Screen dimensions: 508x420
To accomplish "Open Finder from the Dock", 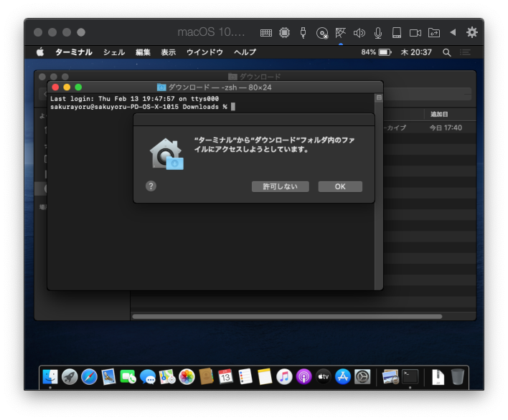I will (50, 377).
